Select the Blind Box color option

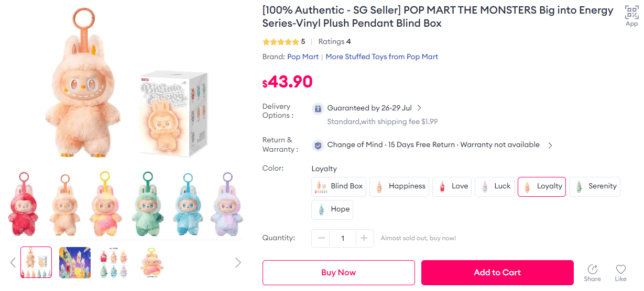click(x=339, y=186)
